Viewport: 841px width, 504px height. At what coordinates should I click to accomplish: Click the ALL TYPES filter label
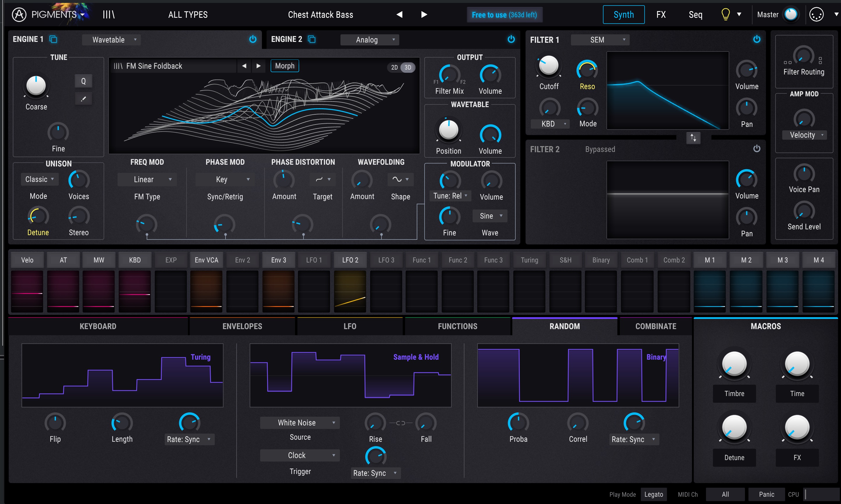pos(188,15)
